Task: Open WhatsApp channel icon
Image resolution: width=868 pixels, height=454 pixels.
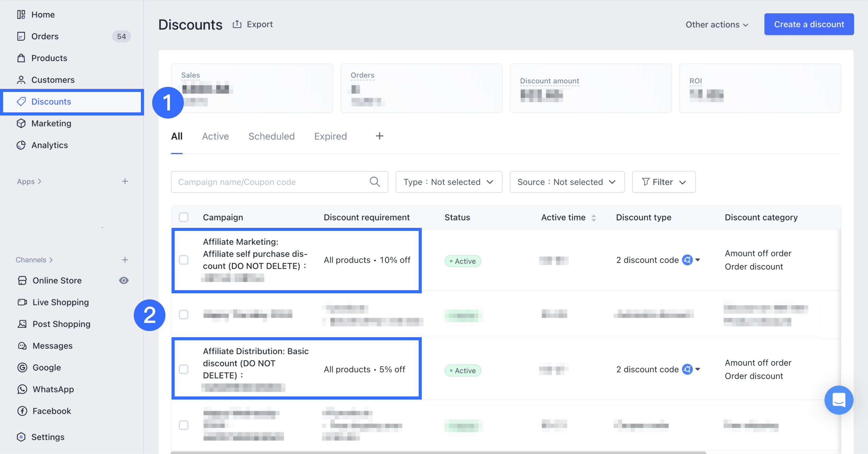Action: pyautogui.click(x=22, y=389)
